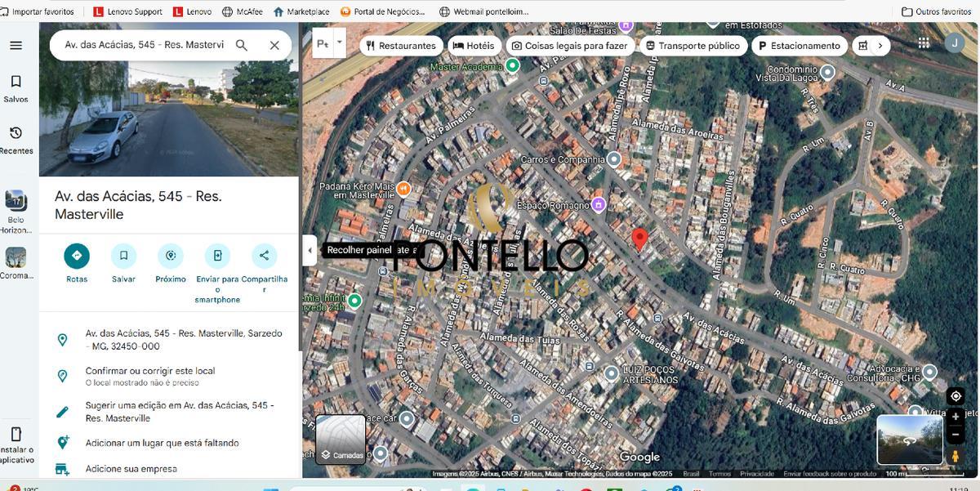
Task: Click the Próximo nearby search icon
Action: [x=171, y=256]
